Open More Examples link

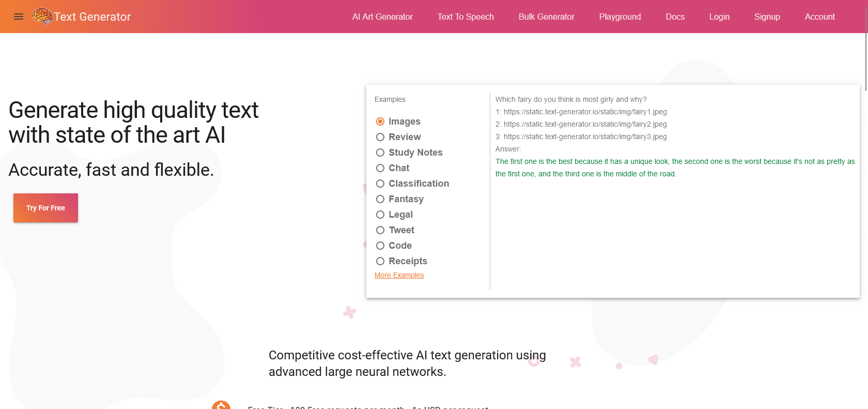click(x=399, y=275)
